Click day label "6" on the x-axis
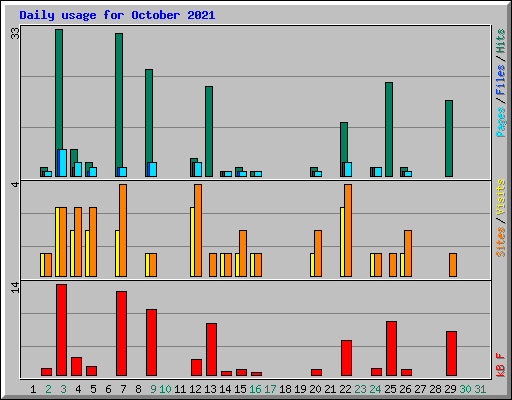 (x=108, y=389)
